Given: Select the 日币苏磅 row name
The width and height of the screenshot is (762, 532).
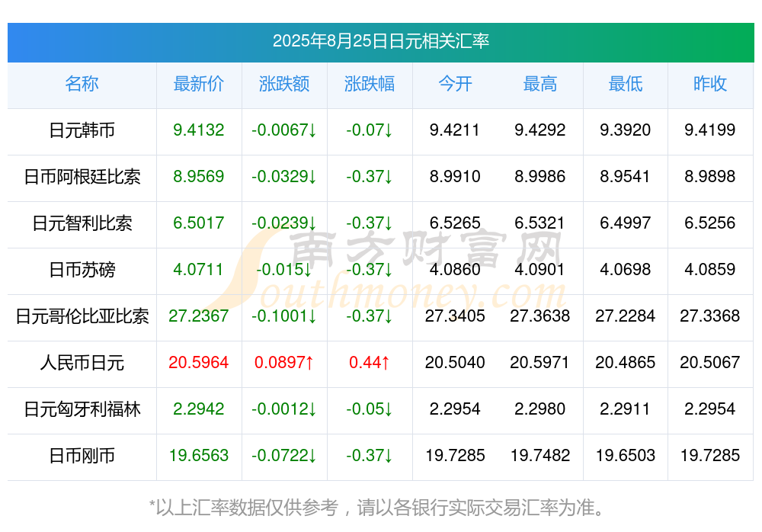Looking at the screenshot, I should point(82,269).
